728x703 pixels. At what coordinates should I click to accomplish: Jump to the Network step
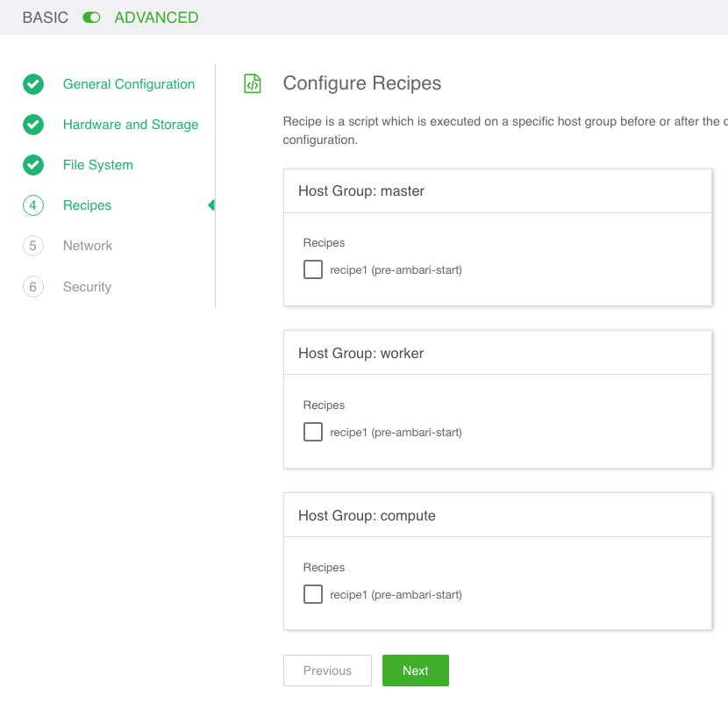pos(88,246)
